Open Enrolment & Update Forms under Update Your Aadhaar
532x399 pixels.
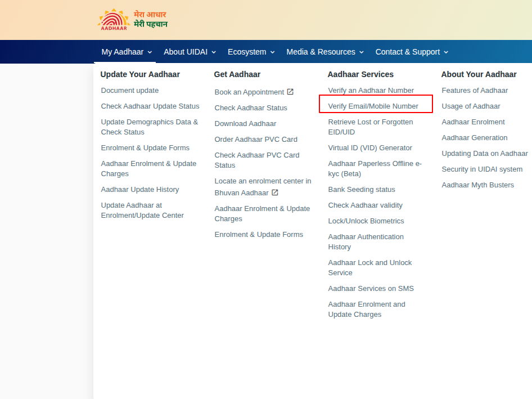(x=145, y=147)
